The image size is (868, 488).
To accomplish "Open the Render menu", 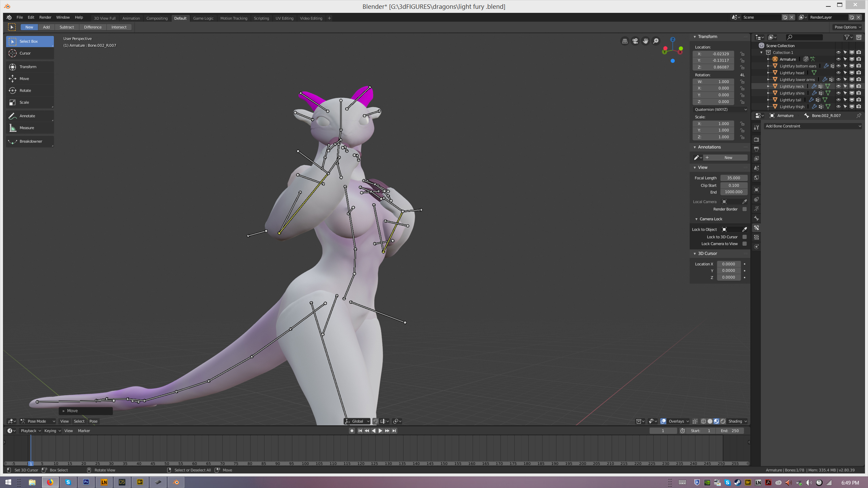I will click(45, 17).
